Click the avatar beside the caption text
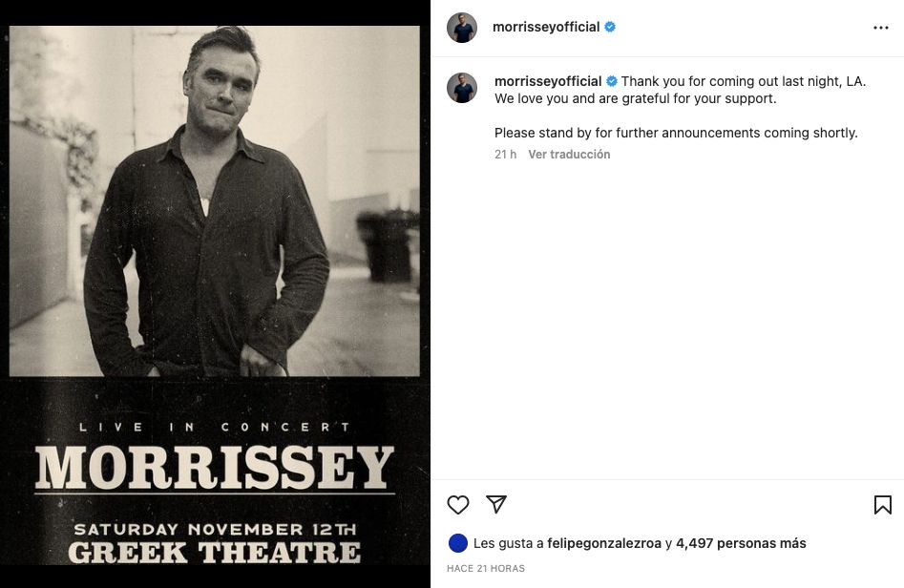Image resolution: width=904 pixels, height=588 pixels. point(462,88)
